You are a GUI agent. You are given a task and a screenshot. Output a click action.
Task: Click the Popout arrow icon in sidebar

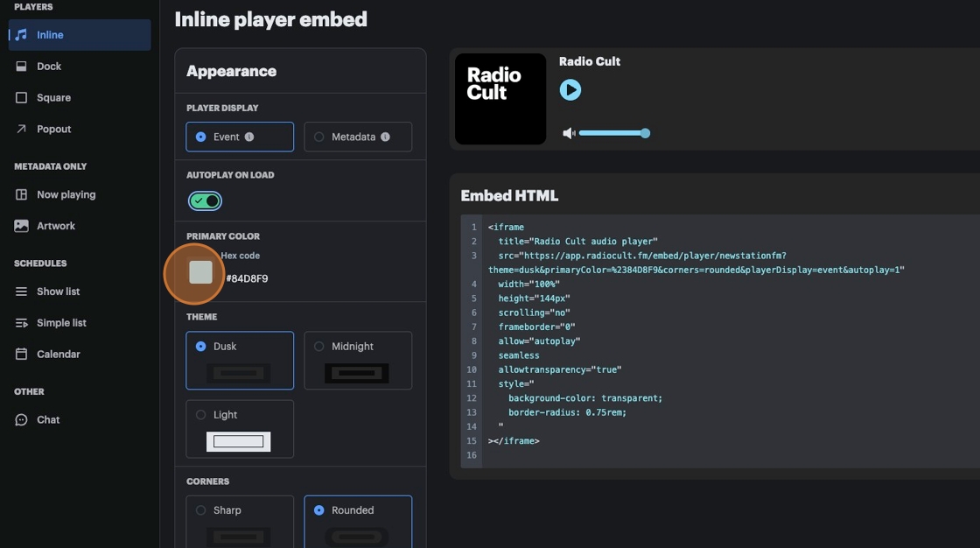21,129
